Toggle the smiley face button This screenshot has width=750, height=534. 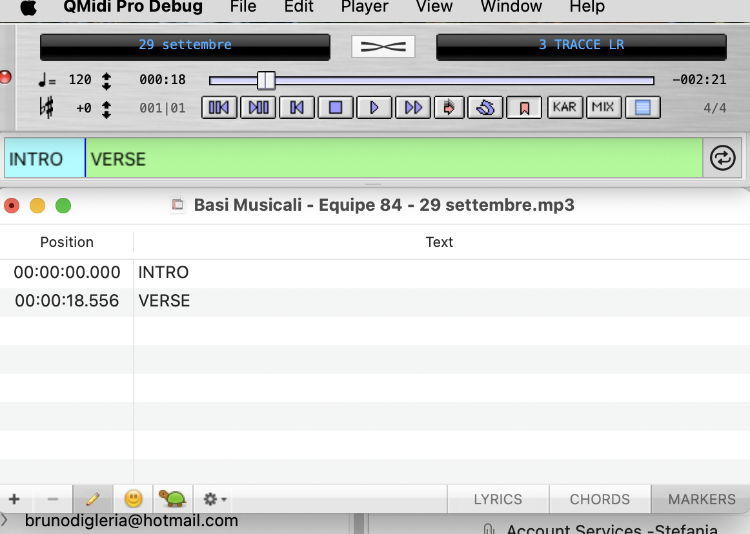coord(133,498)
